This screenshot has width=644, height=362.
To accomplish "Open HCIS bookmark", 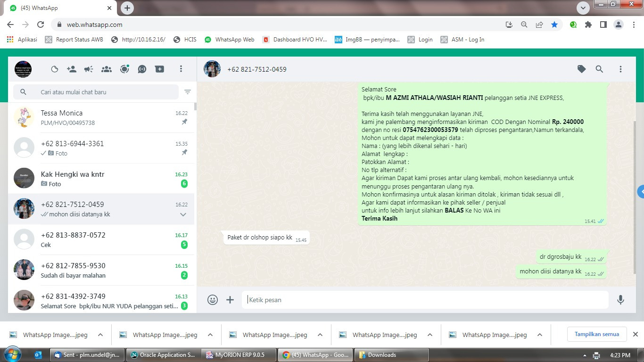I will (185, 40).
